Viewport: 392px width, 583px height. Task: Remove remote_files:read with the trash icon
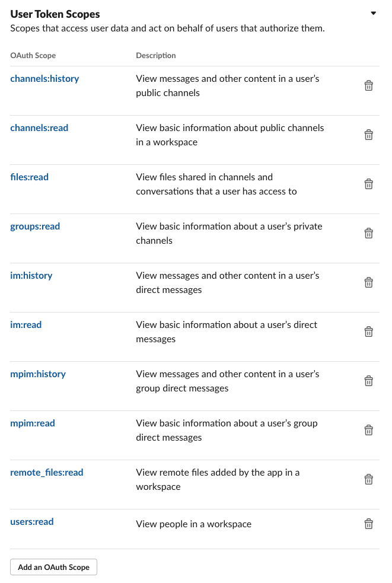click(x=368, y=479)
